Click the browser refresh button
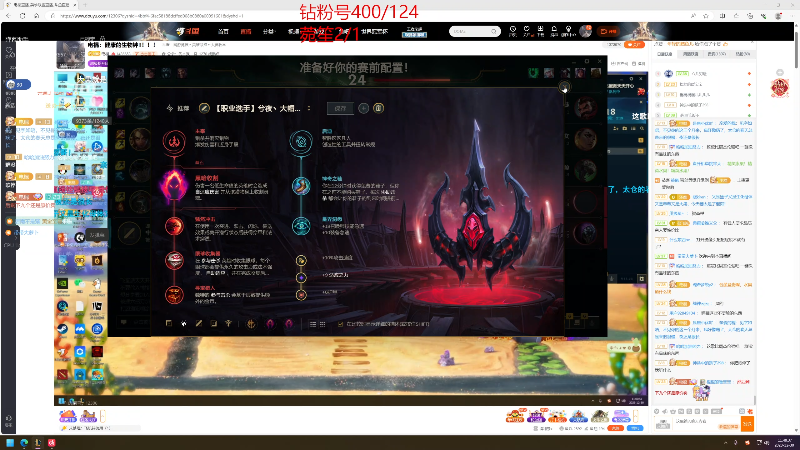The image size is (800, 450). [x=22, y=16]
